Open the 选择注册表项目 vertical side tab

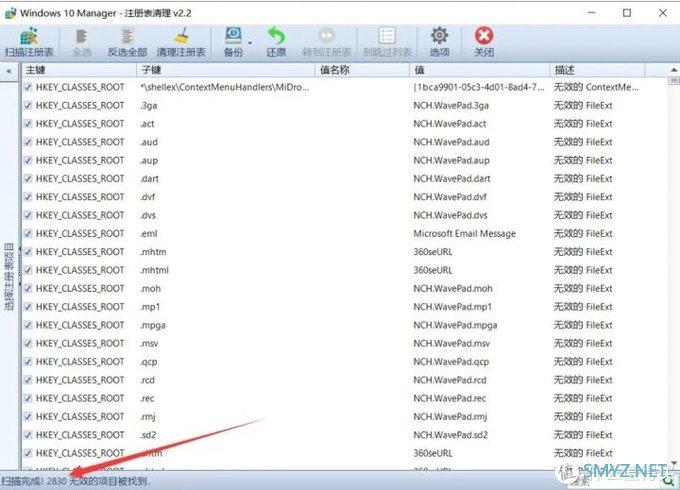[x=9, y=276]
